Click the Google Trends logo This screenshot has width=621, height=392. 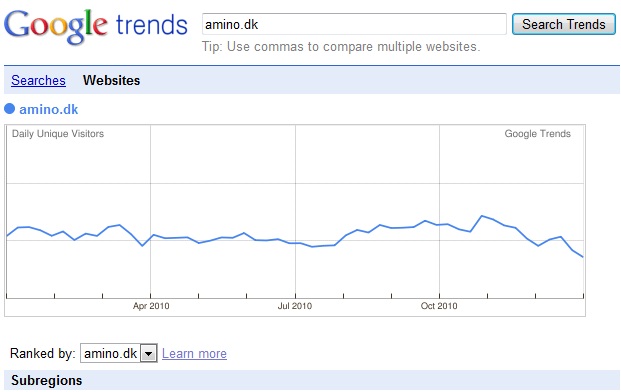point(95,25)
